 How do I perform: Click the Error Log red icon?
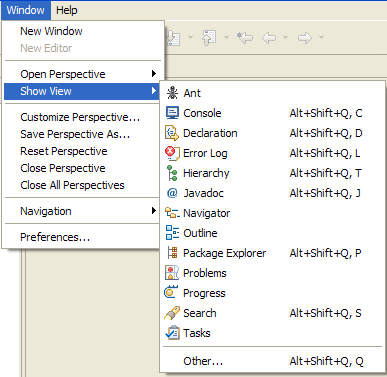coord(172,153)
